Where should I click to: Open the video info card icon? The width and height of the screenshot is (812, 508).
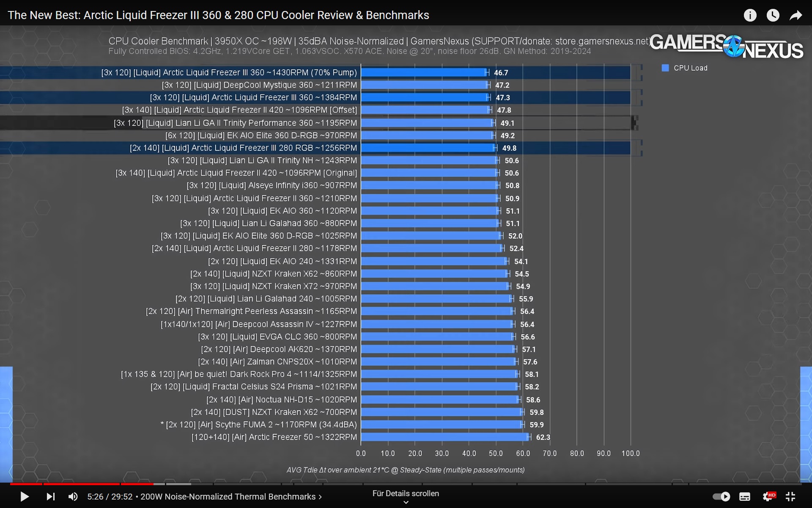point(750,15)
